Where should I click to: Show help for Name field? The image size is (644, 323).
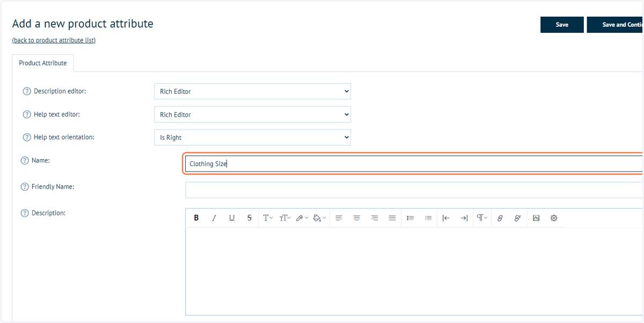[25, 161]
